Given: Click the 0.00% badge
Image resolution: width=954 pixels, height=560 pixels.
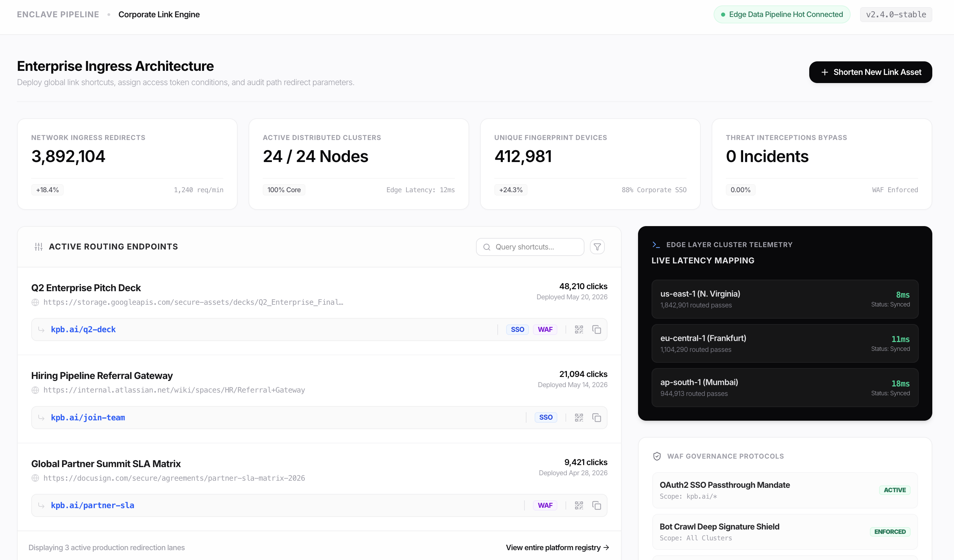Looking at the screenshot, I should coord(740,190).
